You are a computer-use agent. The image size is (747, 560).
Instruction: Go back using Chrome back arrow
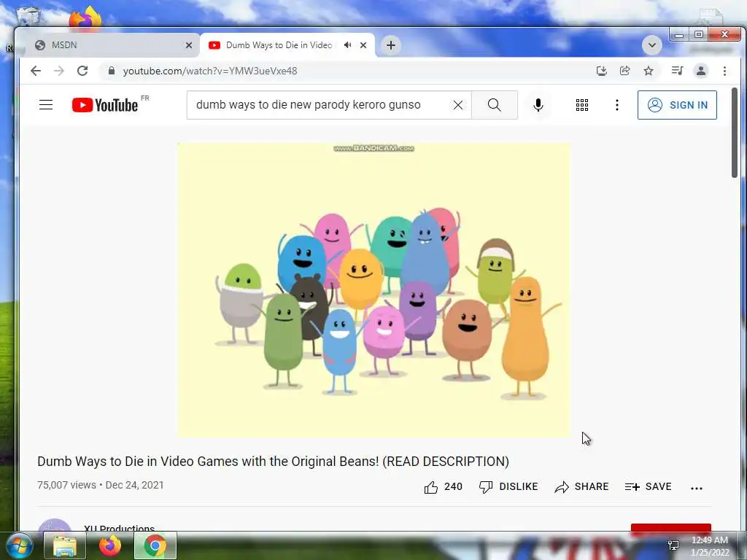36,71
